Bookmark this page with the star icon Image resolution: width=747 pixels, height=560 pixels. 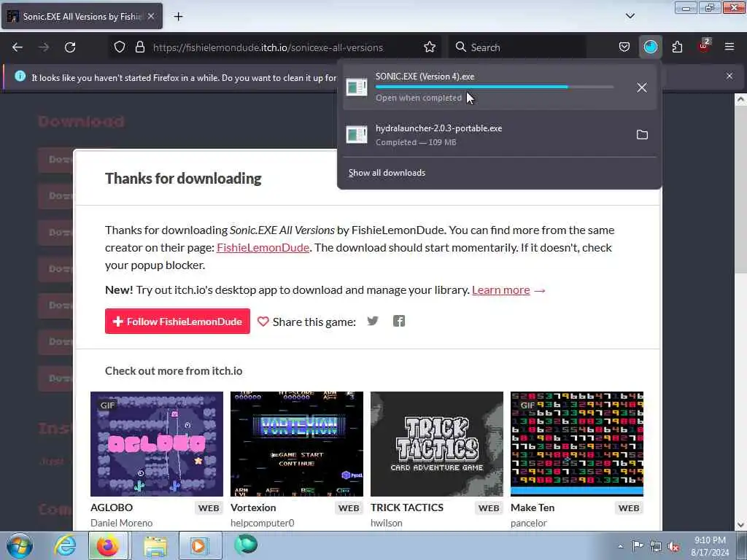pyautogui.click(x=429, y=47)
